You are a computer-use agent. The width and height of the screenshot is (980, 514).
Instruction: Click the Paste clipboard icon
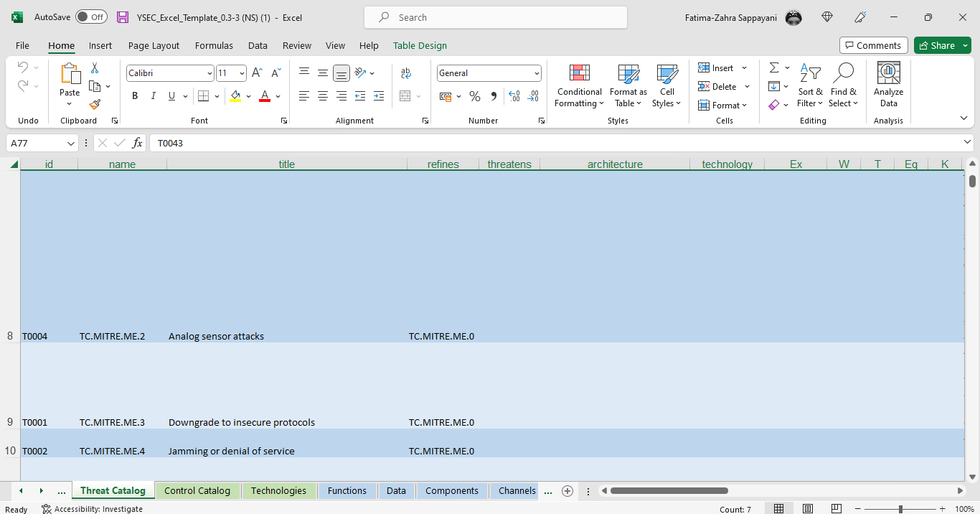pos(70,73)
